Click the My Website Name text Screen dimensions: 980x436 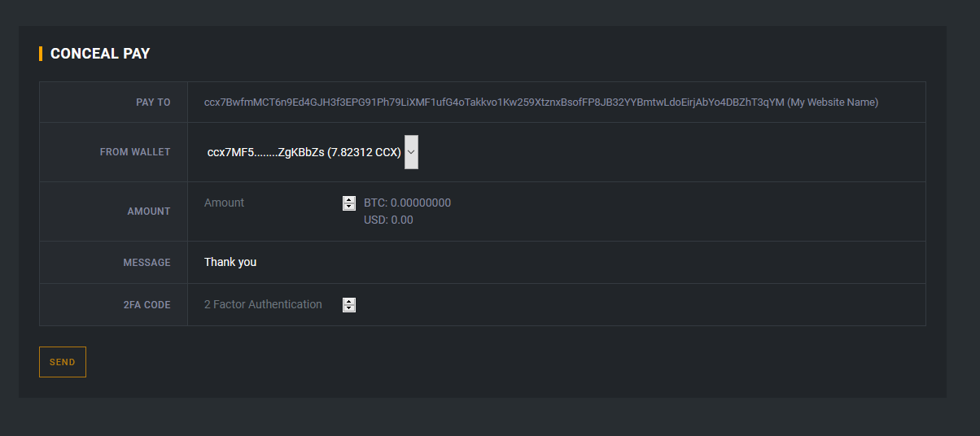[x=833, y=102]
